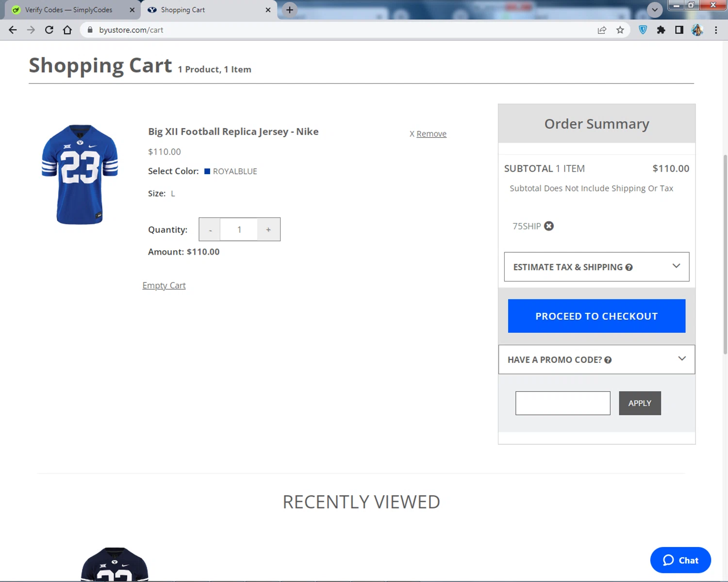This screenshot has height=582, width=728.
Task: Share this page via the share icon
Action: [602, 30]
